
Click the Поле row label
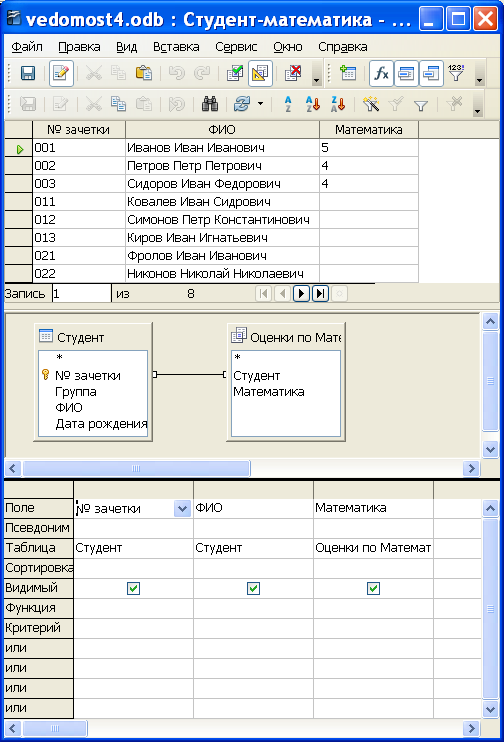pos(39,508)
